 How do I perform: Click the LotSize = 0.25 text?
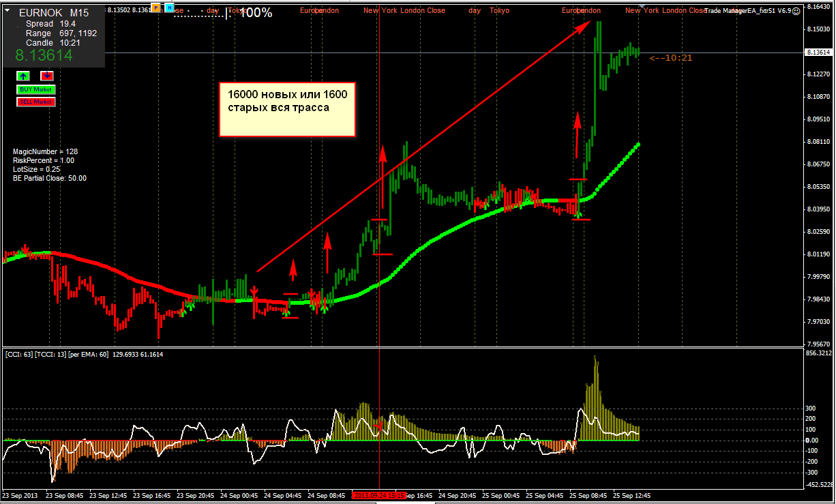[36, 169]
